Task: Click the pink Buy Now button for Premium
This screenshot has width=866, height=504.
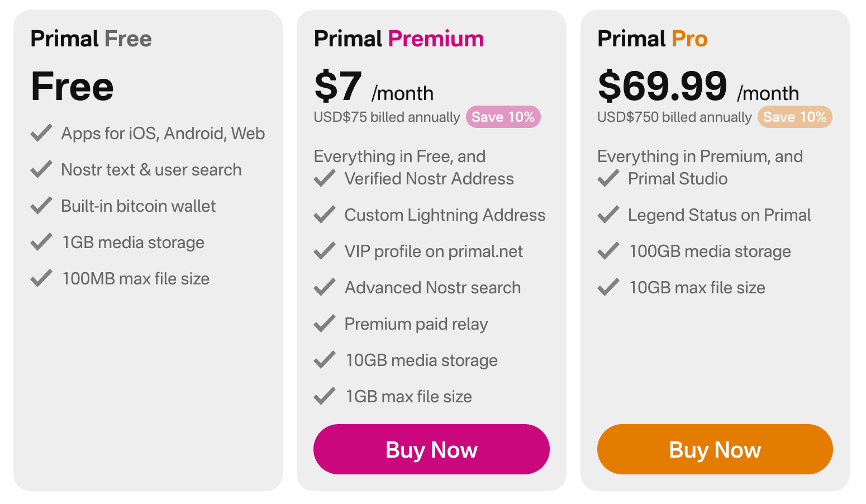Action: (431, 449)
